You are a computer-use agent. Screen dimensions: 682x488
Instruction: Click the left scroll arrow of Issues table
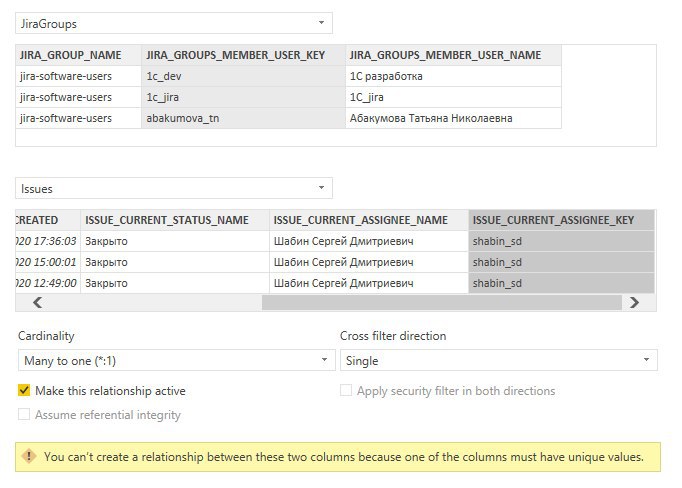tap(38, 302)
